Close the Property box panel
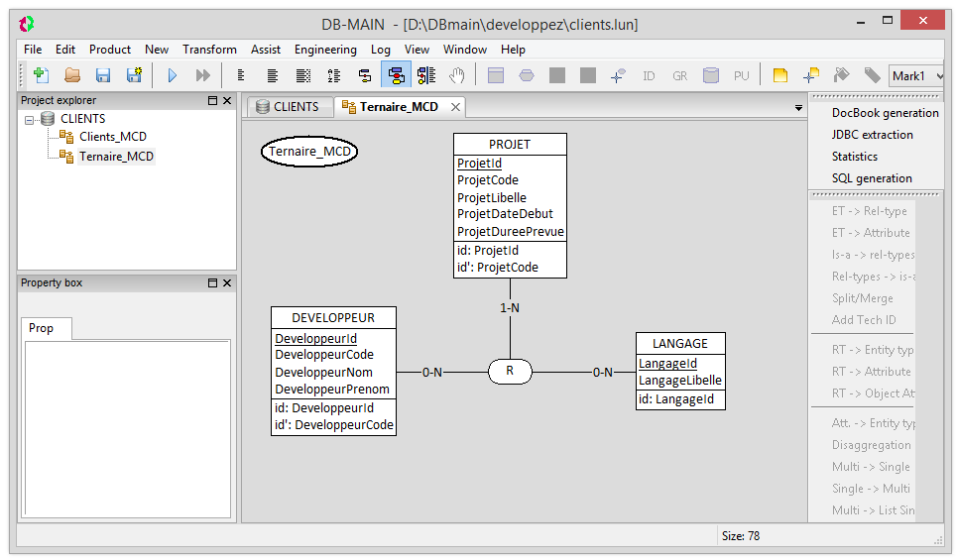The image size is (957, 560). [227, 283]
